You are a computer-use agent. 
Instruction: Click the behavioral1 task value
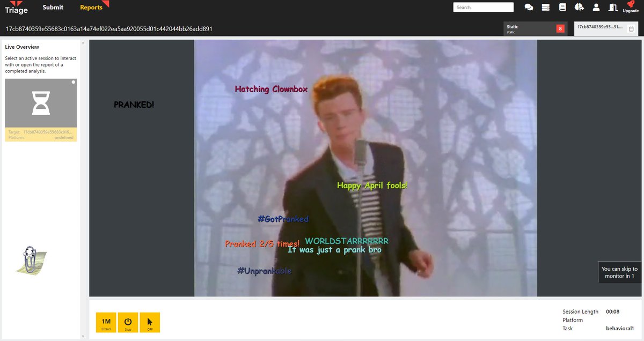(x=620, y=328)
